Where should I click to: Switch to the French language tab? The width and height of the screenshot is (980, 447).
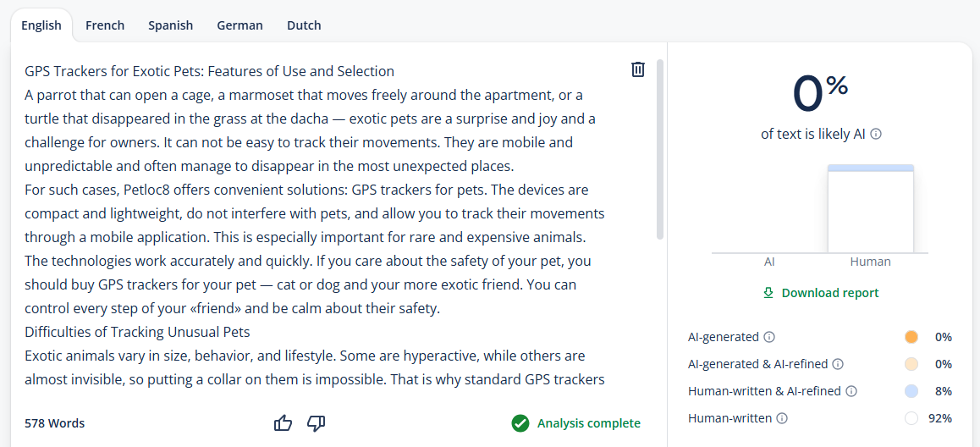tap(105, 25)
